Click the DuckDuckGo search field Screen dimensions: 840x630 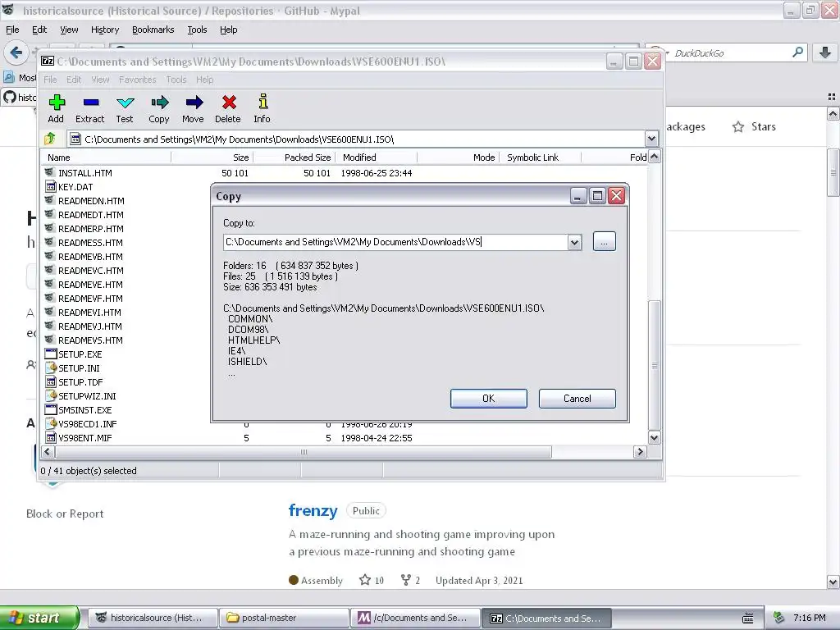729,53
